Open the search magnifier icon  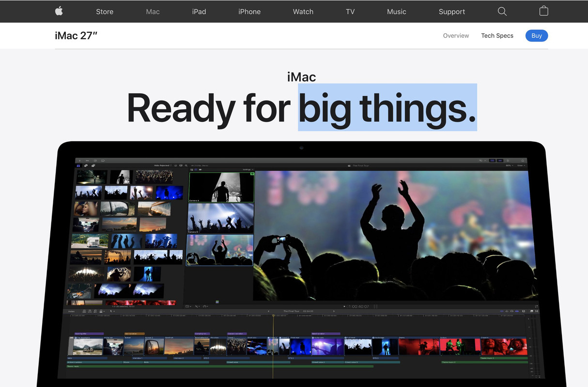pyautogui.click(x=502, y=11)
